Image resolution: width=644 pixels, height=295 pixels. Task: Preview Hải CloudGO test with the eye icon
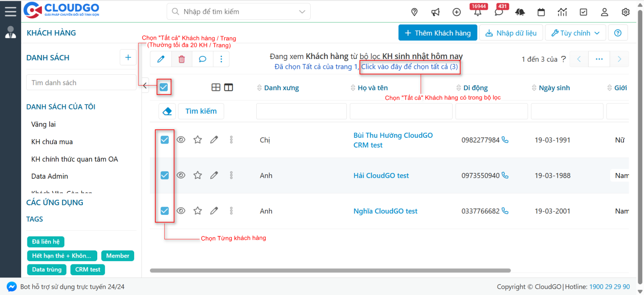tap(181, 175)
